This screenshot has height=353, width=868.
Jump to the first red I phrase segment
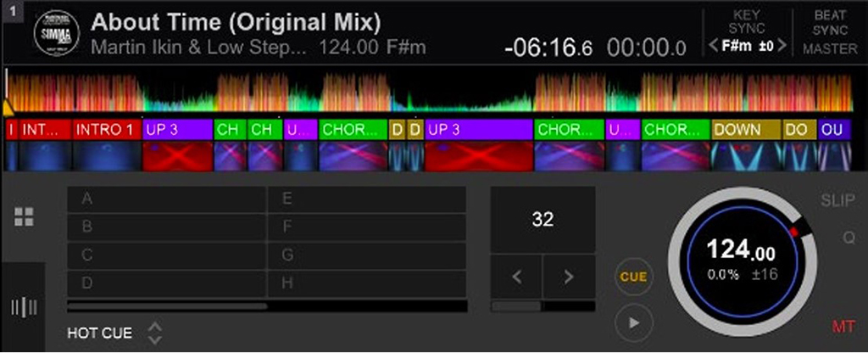coord(12,130)
